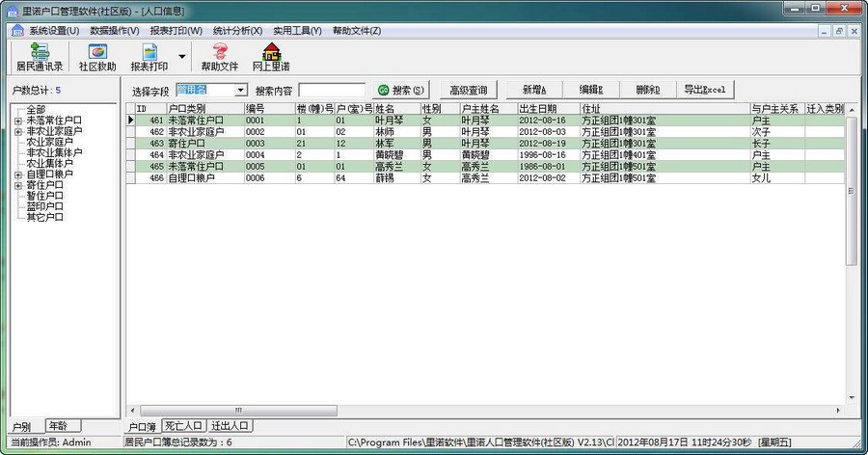Switch to the 年龄 tab
Image resolution: width=868 pixels, height=455 pixels.
point(64,425)
